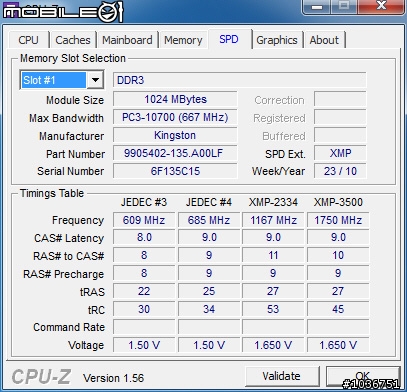
Task: Select the Kingston manufacturer field
Action: (175, 135)
